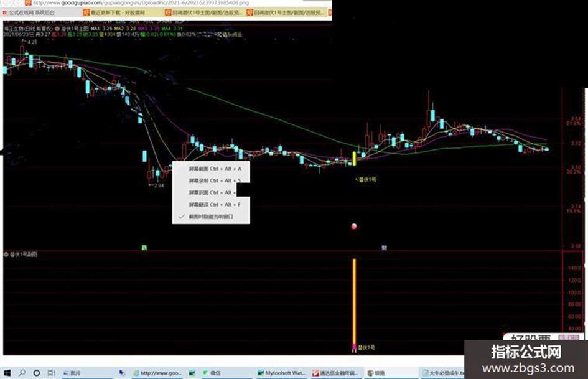Viewport: 588px width, 379px height.
Task: Click the 4.28 high price label
Action: pos(32,42)
